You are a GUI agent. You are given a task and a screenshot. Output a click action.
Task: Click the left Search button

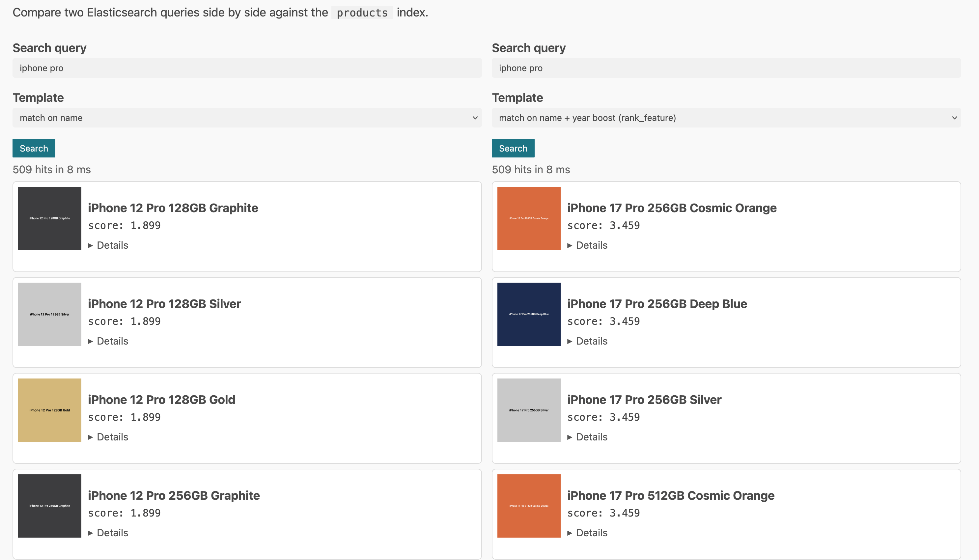(x=34, y=148)
